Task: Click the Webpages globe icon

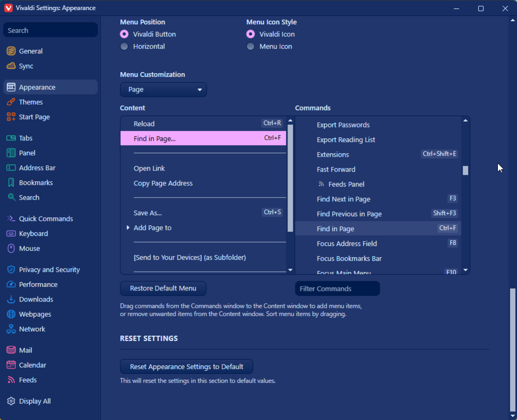Action: [x=11, y=314]
